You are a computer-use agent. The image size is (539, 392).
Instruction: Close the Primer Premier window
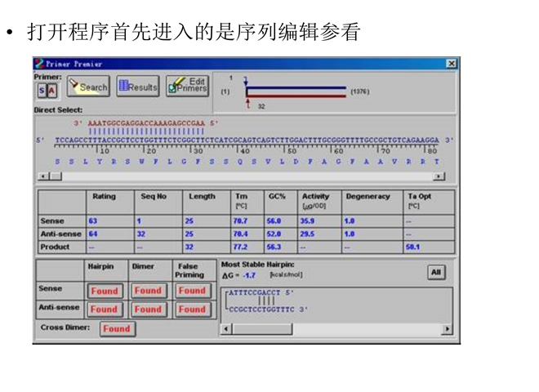(x=451, y=64)
